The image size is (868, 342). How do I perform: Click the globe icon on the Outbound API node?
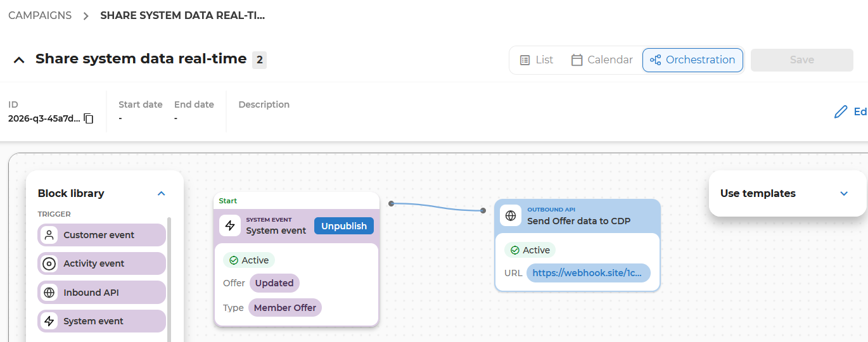coord(511,216)
